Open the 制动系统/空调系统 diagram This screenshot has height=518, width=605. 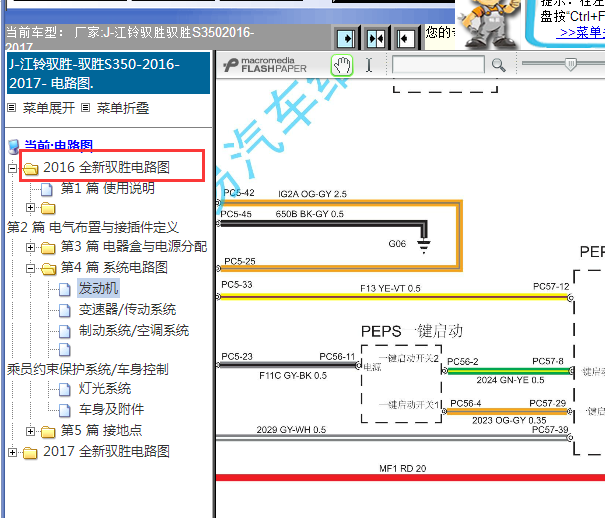coord(134,331)
